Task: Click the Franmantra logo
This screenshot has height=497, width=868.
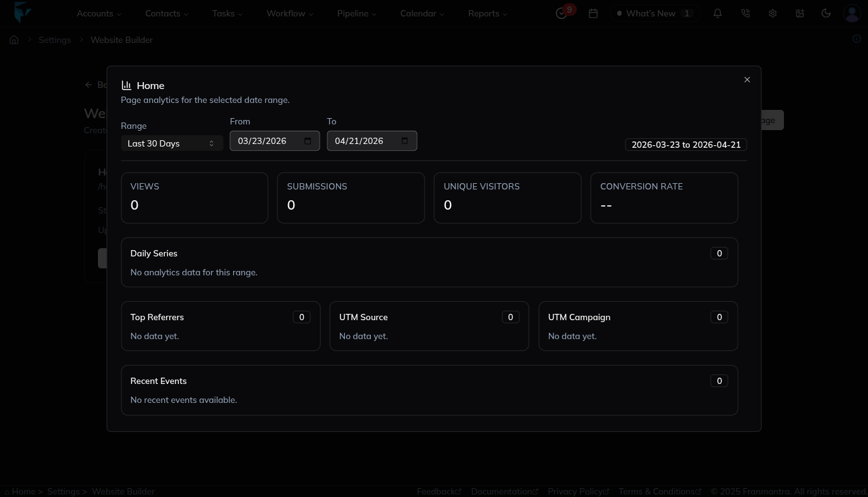Action: coord(23,13)
